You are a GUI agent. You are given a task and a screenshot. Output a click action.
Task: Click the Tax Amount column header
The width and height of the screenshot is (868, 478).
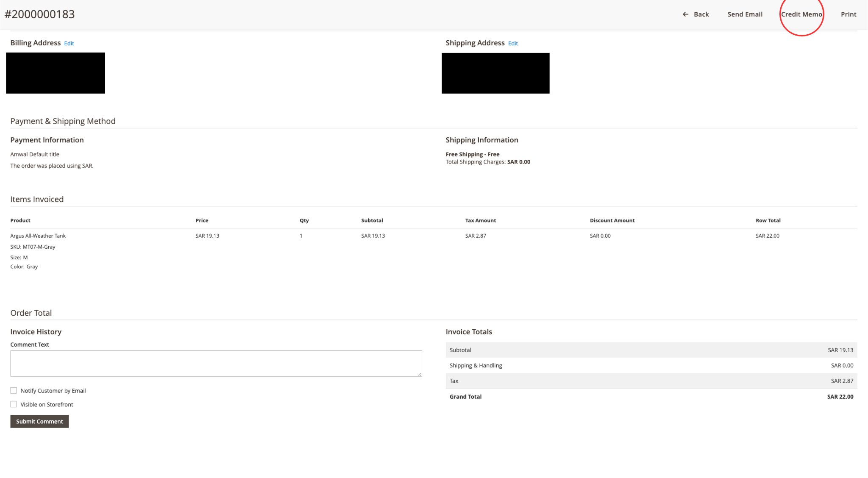coord(480,220)
